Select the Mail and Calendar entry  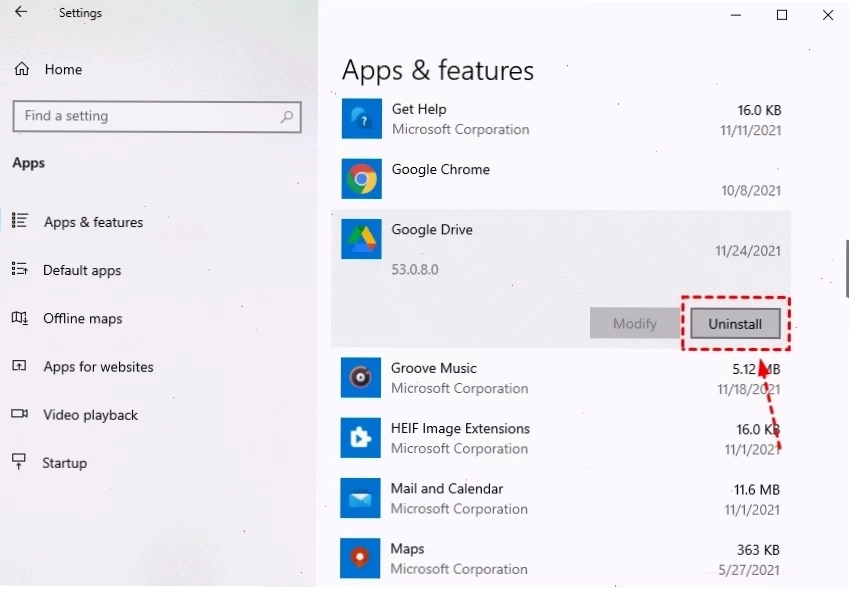pos(561,498)
